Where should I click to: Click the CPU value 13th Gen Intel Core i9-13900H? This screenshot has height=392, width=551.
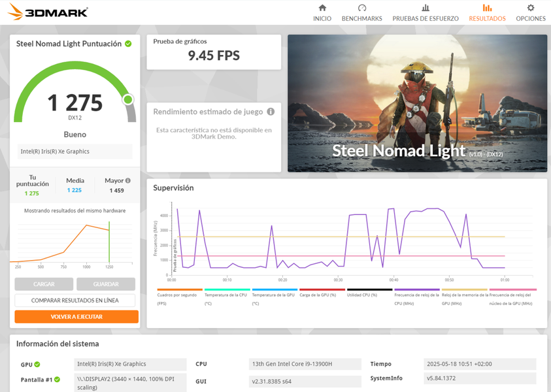click(305, 364)
